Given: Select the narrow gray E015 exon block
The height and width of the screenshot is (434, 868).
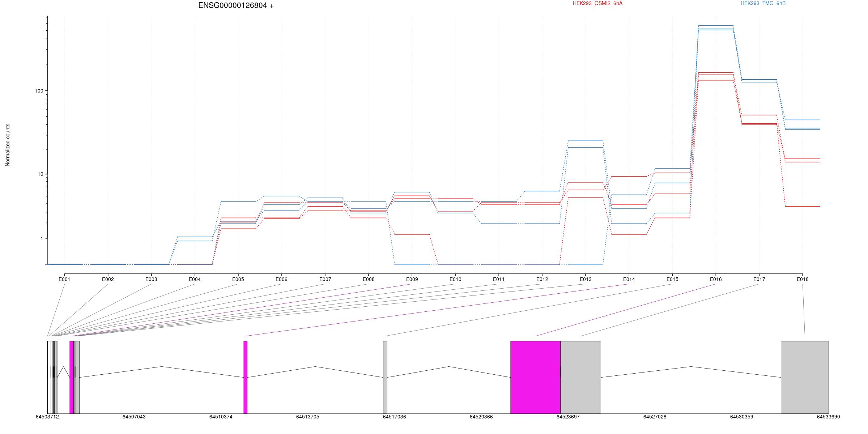Looking at the screenshot, I should point(385,377).
